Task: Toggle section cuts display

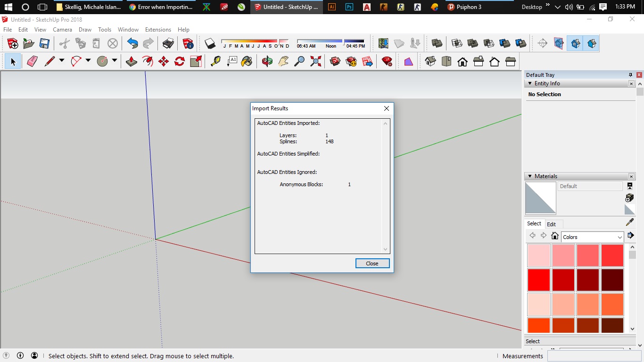Action: [575, 44]
